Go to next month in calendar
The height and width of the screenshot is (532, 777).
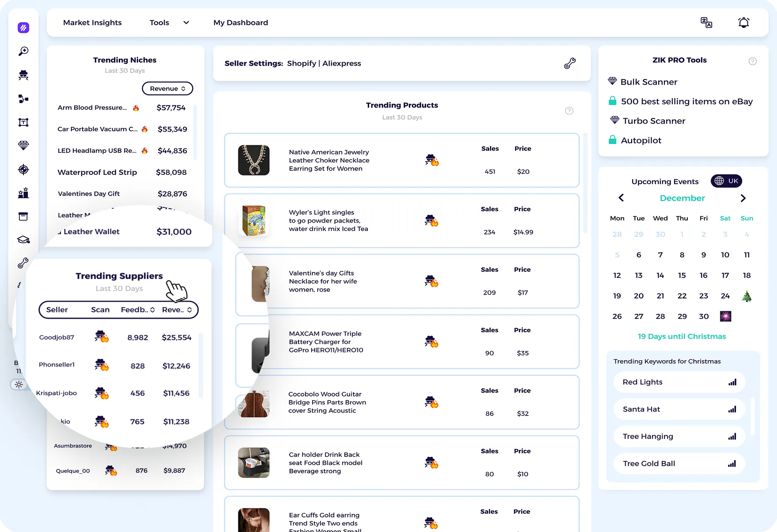click(x=743, y=198)
